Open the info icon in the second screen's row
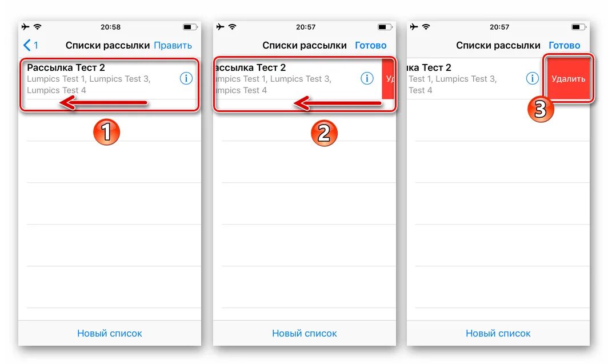Viewport: 608px width, 364px height. click(x=367, y=79)
